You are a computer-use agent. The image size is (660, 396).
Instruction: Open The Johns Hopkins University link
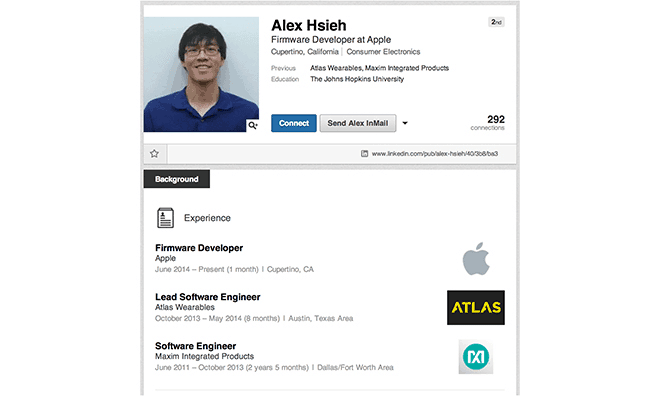point(357,79)
